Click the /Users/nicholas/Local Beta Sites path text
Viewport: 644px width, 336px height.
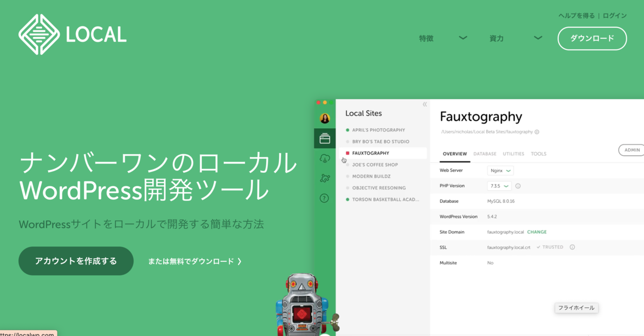[487, 132]
